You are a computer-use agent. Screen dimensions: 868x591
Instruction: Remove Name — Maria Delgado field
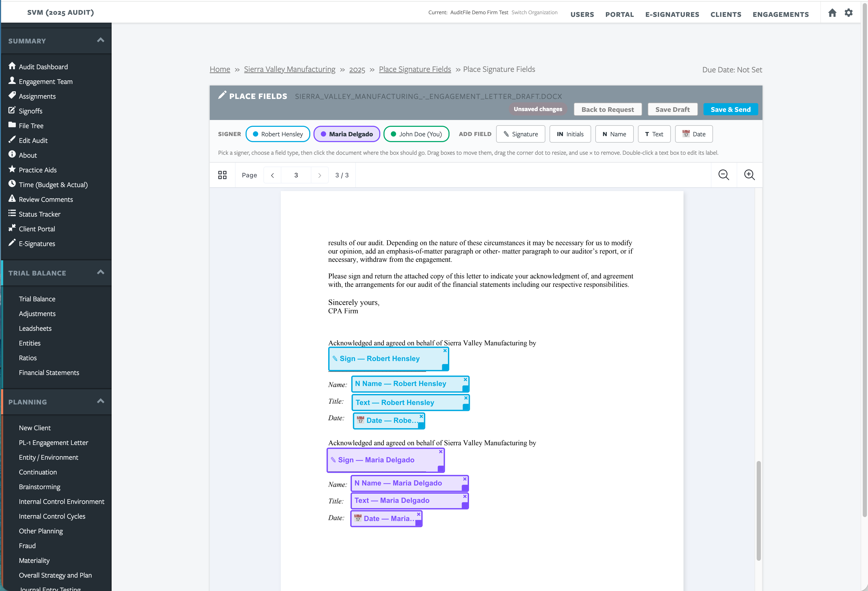465,479
